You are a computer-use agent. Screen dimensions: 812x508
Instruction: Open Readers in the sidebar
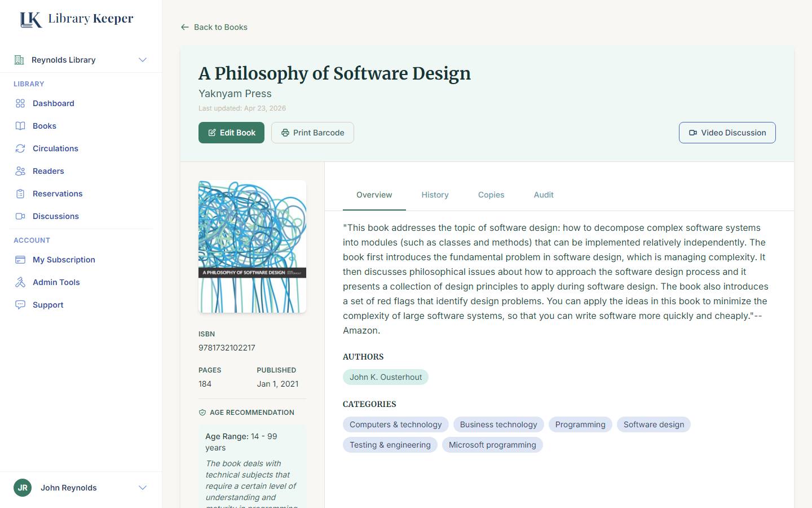[x=81, y=171]
